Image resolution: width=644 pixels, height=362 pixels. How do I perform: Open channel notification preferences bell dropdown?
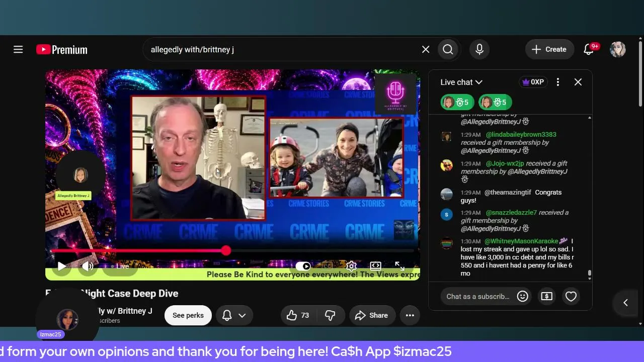tap(234, 315)
